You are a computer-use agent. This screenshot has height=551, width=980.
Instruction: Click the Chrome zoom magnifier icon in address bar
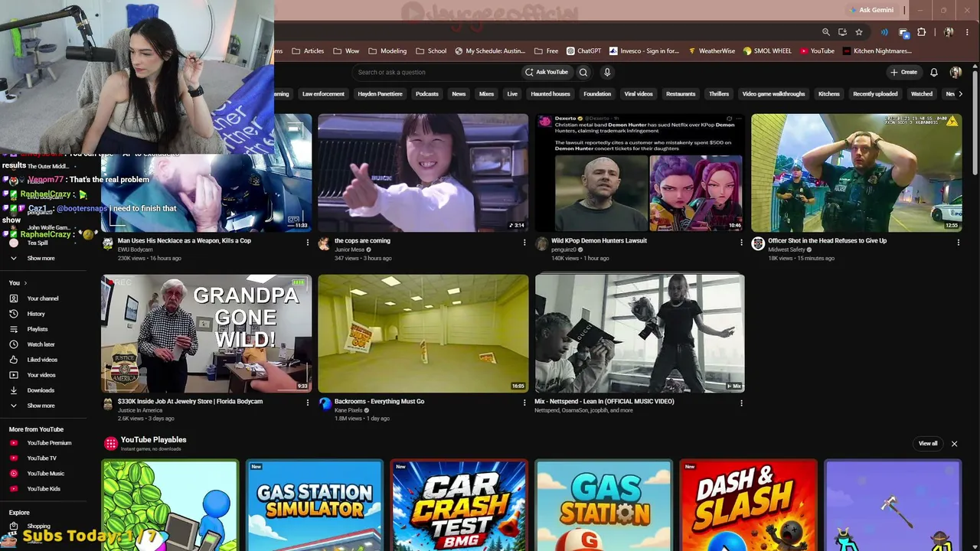(826, 32)
